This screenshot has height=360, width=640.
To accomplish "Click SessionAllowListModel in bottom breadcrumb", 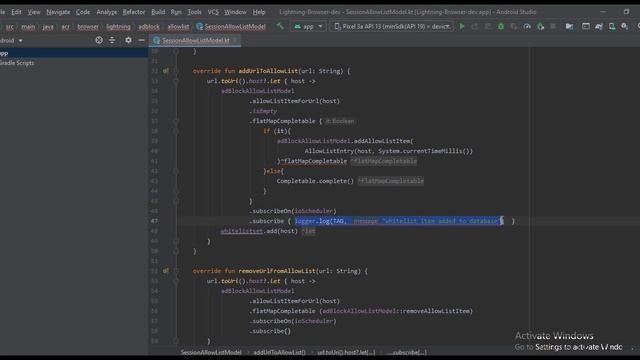I will click(211, 352).
